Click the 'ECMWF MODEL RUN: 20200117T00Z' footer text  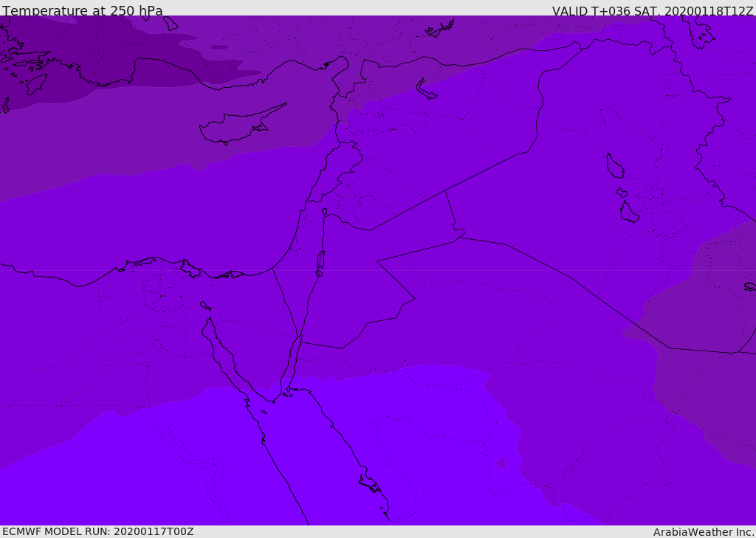click(x=98, y=531)
